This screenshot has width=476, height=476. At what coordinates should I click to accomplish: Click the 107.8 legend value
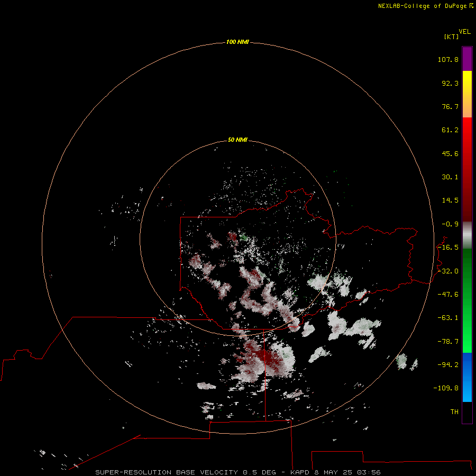tap(448, 59)
